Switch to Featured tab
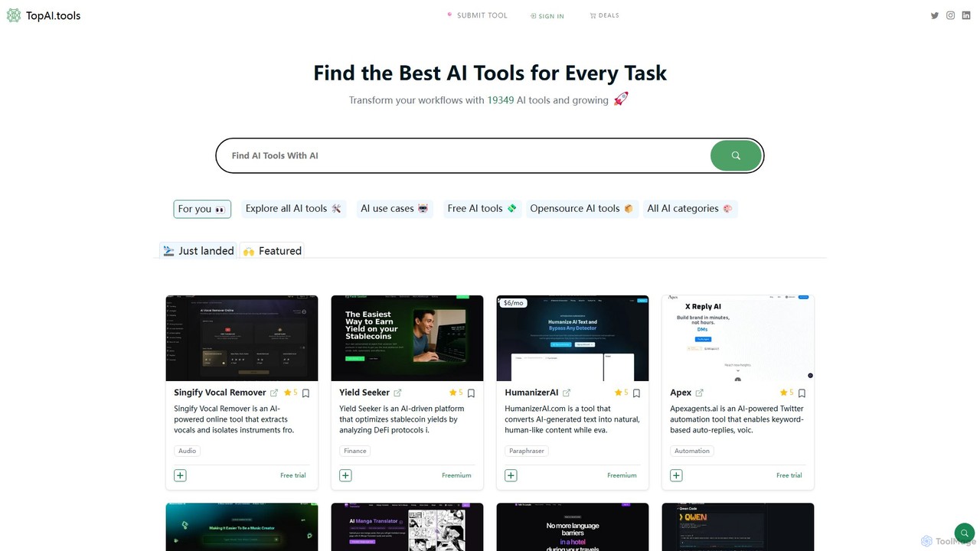The height and width of the screenshot is (551, 980). coord(272,250)
